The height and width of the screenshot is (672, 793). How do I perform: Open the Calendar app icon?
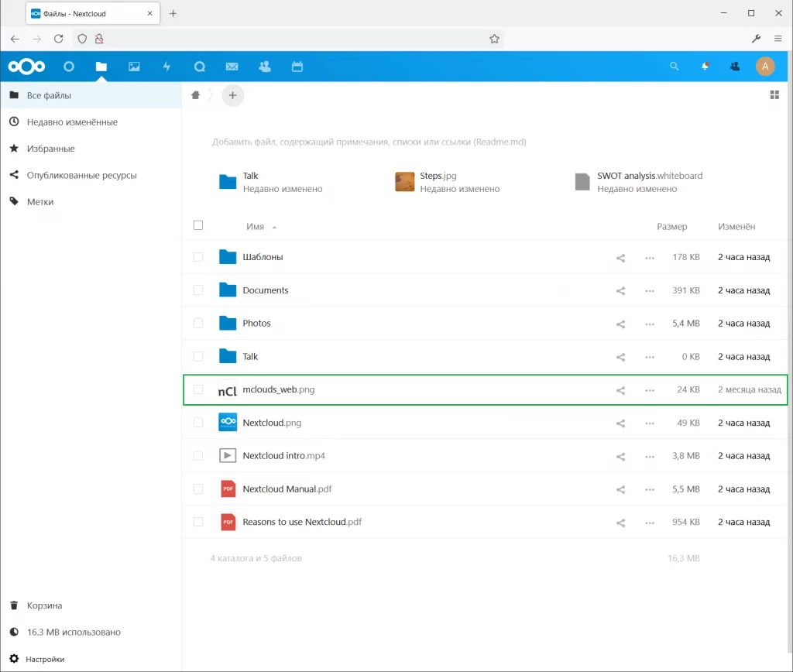[x=297, y=67]
